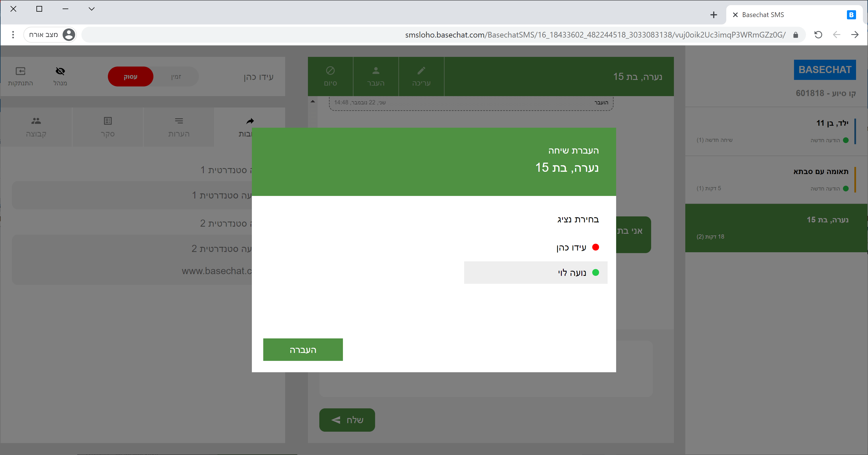868x455 pixels.
Task: Click the עריכה edit pencil icon
Action: pyautogui.click(x=421, y=71)
